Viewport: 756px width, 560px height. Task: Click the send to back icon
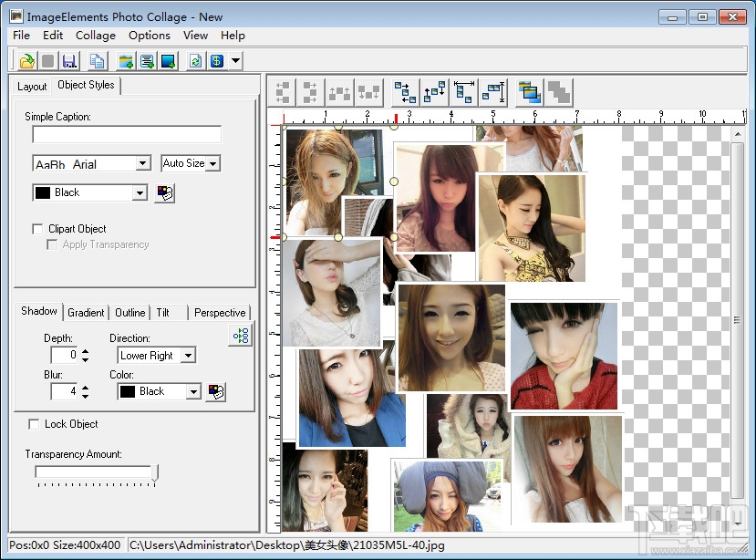click(x=559, y=92)
